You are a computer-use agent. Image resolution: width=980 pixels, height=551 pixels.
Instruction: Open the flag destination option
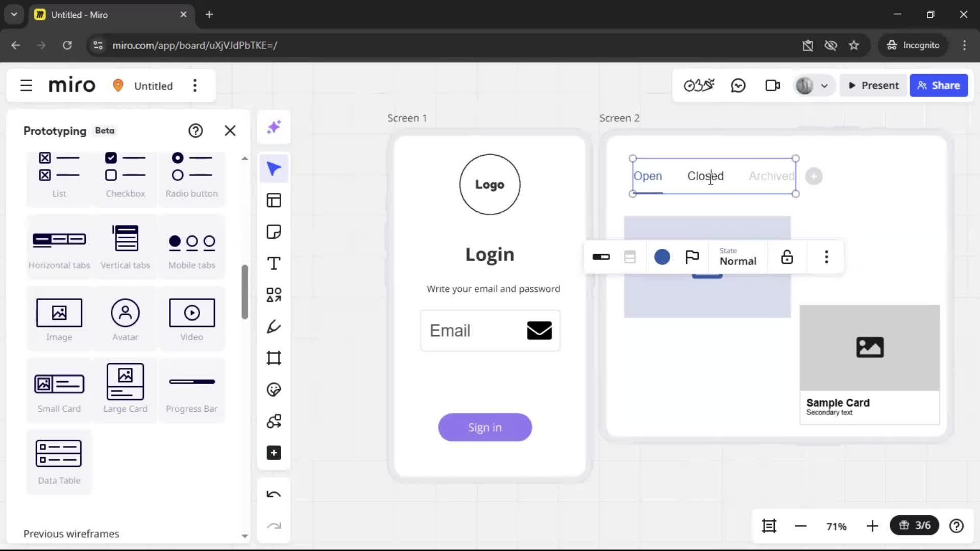692,257
